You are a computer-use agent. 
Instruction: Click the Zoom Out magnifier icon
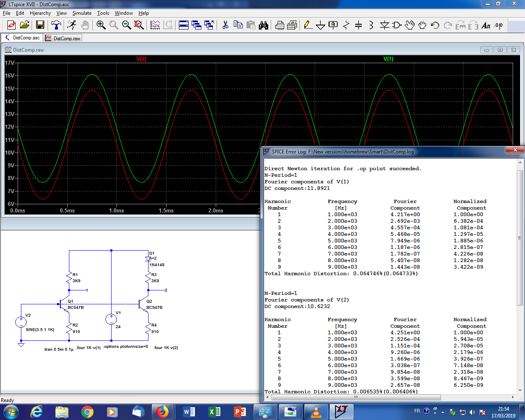tap(126, 25)
